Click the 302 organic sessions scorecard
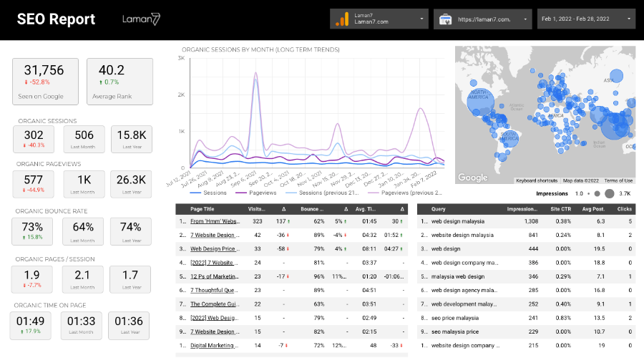Image resolution: width=644 pixels, height=363 pixels. coord(34,140)
